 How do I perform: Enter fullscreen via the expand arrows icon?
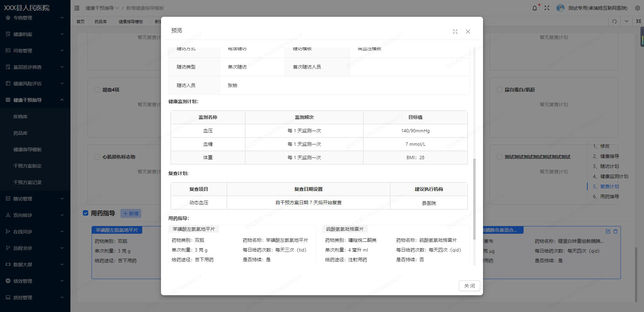[547, 8]
